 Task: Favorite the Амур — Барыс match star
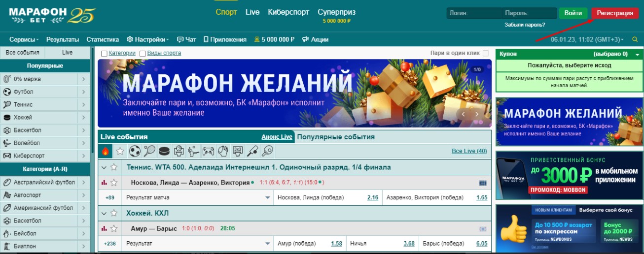tap(114, 228)
